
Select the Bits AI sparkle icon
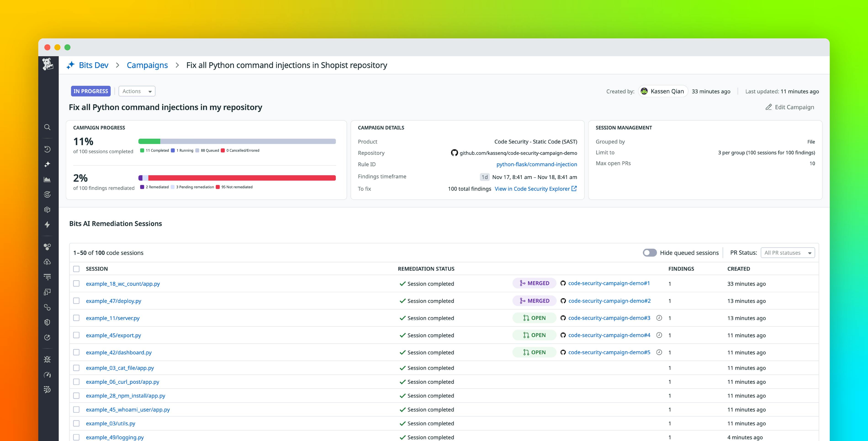[x=48, y=164]
